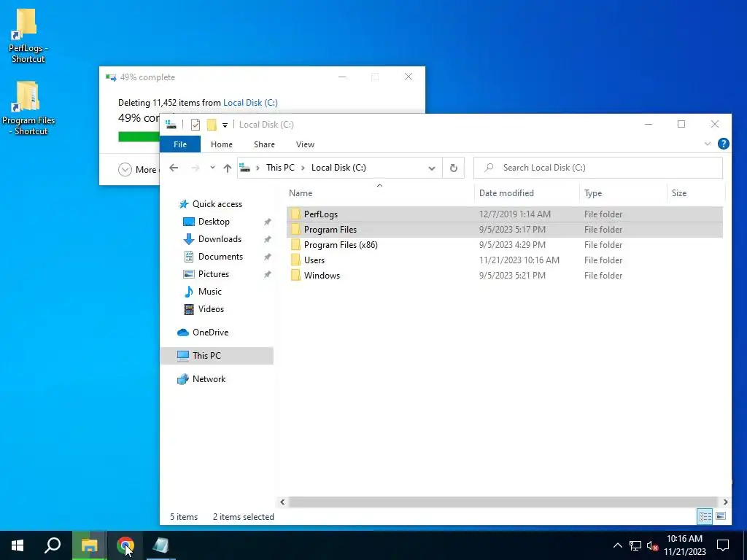Open Explorer Help question mark icon
The image size is (747, 560).
[723, 144]
